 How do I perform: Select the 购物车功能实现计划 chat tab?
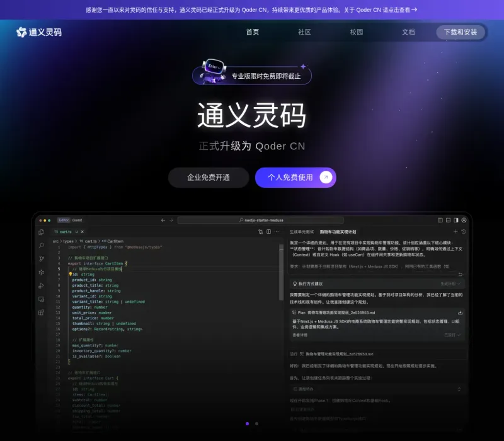[x=338, y=232]
